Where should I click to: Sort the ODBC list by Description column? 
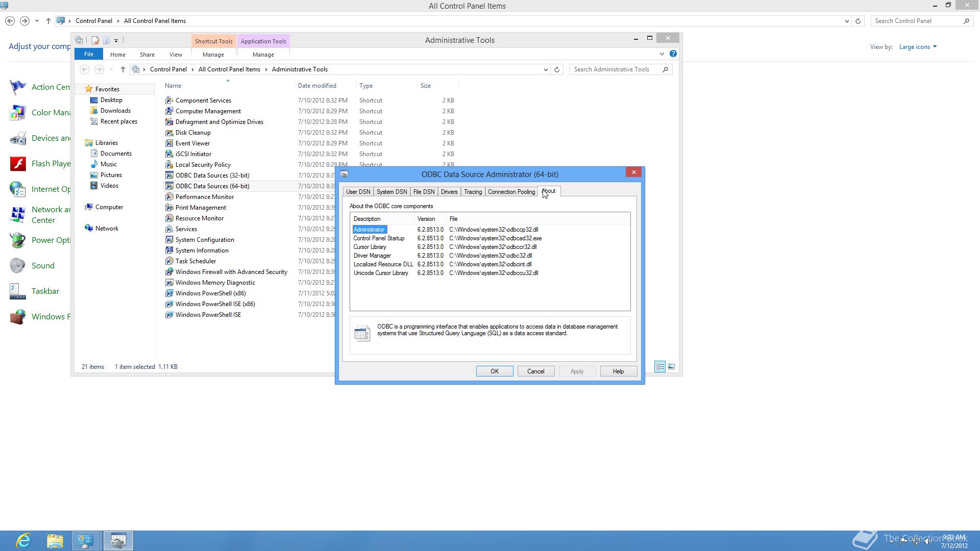click(x=382, y=219)
